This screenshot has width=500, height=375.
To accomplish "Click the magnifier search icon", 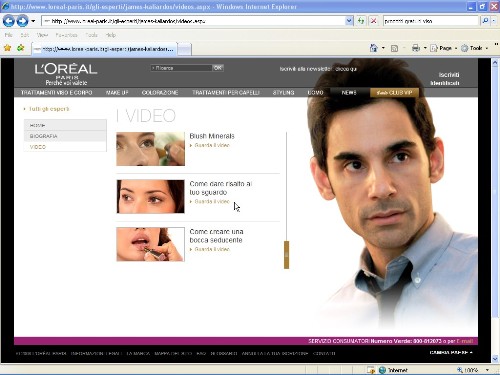I will (x=485, y=21).
